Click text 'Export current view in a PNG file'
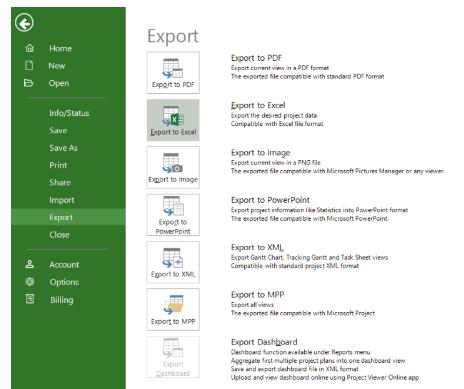464x389 pixels. [276, 163]
